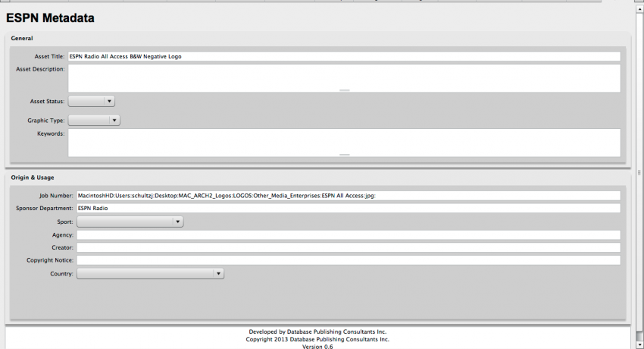Click the 'Version 0.6' text

point(317,346)
